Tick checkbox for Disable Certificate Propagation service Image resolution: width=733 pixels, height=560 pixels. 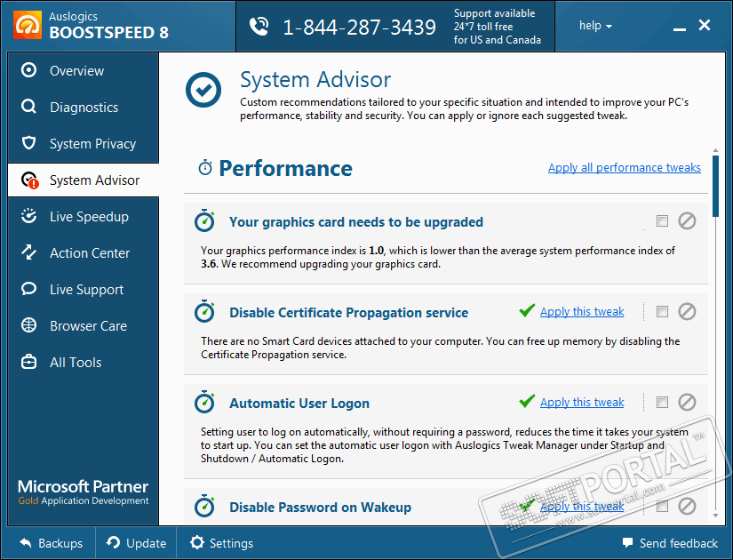663,312
